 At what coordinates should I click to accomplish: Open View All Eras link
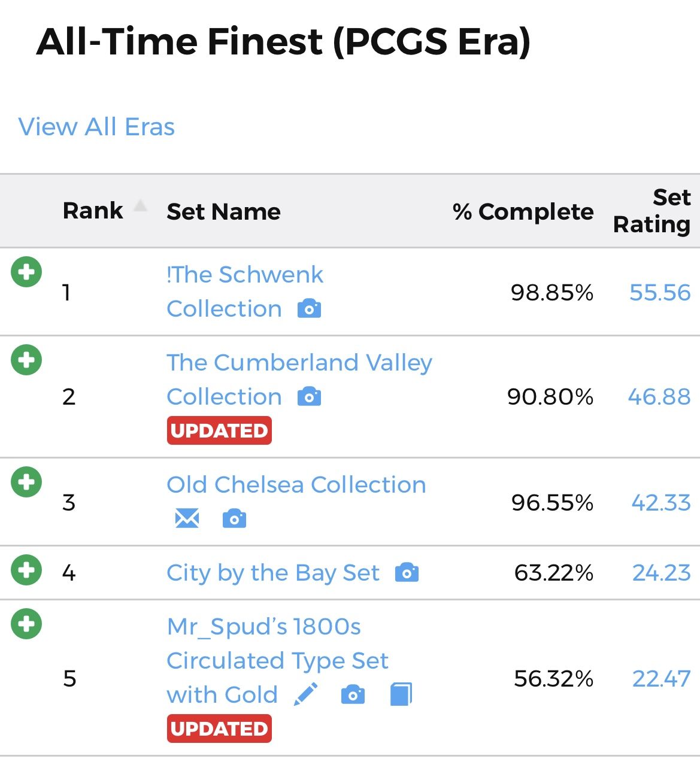(96, 127)
